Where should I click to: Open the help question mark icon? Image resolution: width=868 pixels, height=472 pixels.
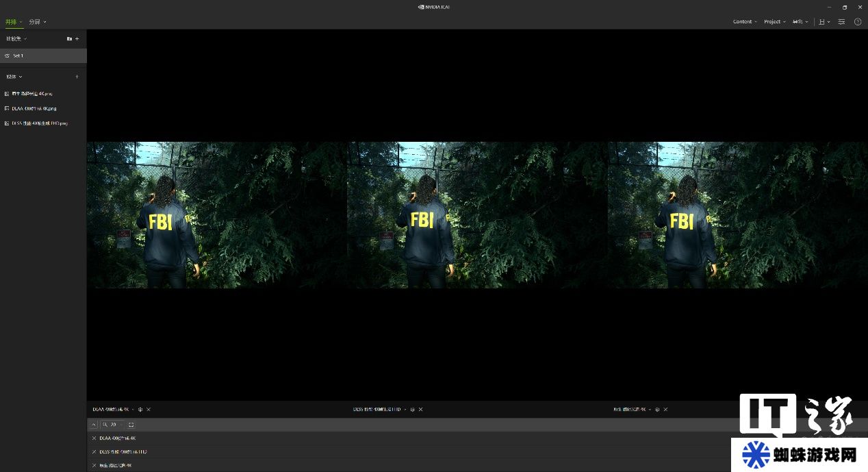pyautogui.click(x=858, y=22)
